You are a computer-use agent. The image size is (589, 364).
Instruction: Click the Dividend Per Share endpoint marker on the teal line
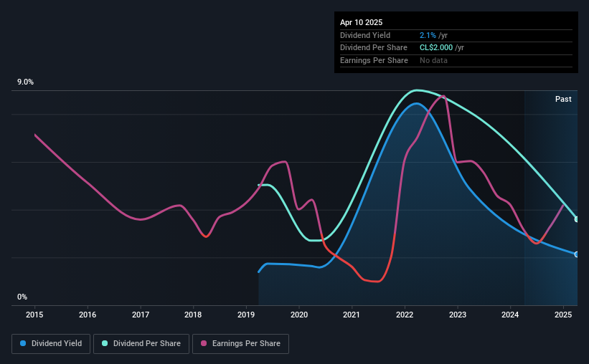point(577,219)
